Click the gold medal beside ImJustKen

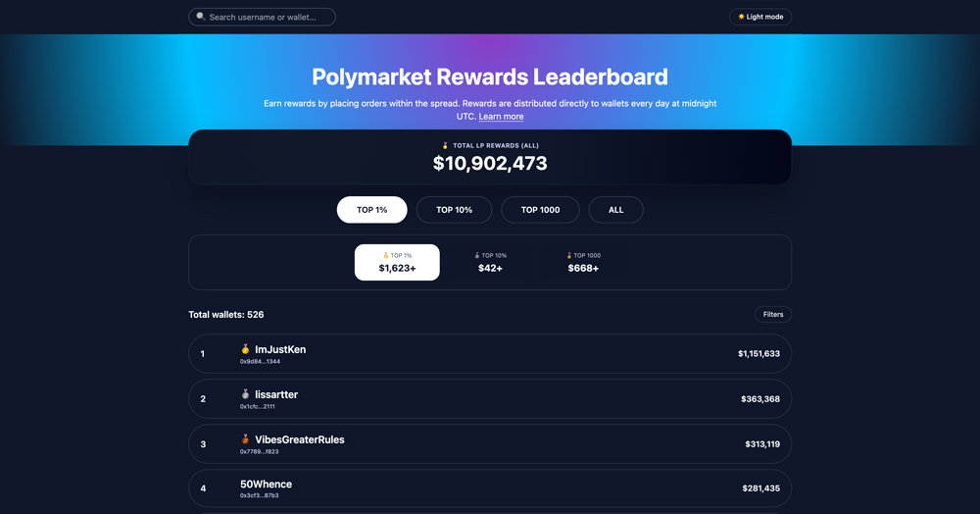pos(246,349)
